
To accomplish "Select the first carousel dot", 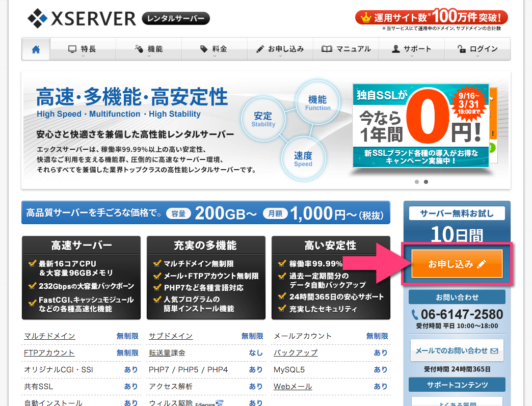I will (417, 182).
